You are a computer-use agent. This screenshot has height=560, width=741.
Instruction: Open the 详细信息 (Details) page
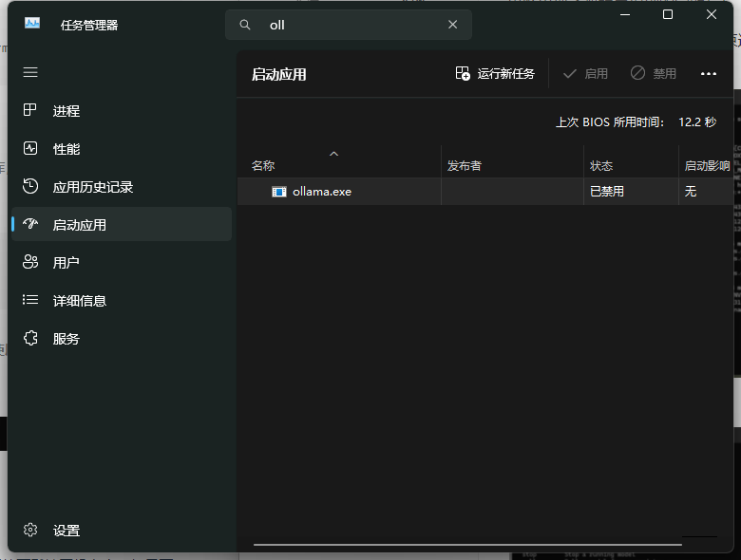[80, 301]
